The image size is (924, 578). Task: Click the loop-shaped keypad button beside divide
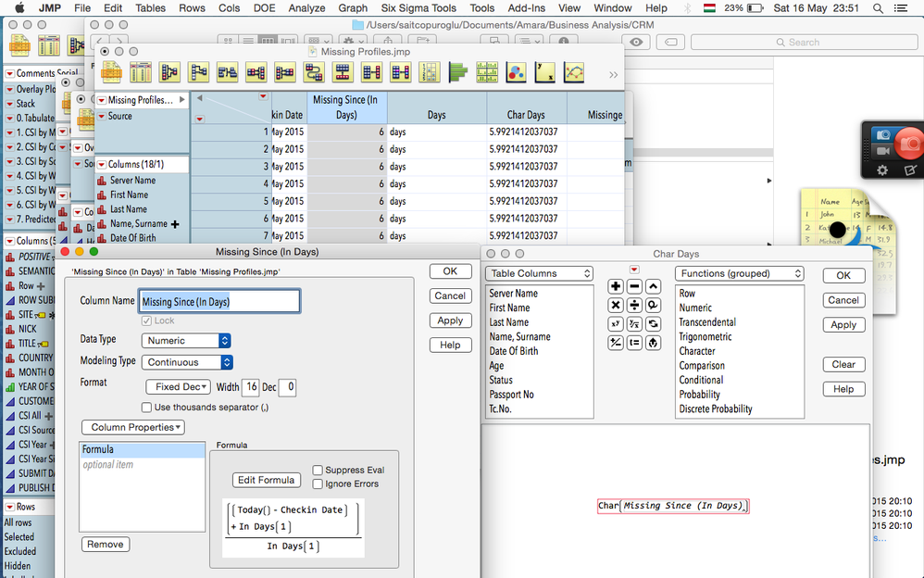(653, 305)
